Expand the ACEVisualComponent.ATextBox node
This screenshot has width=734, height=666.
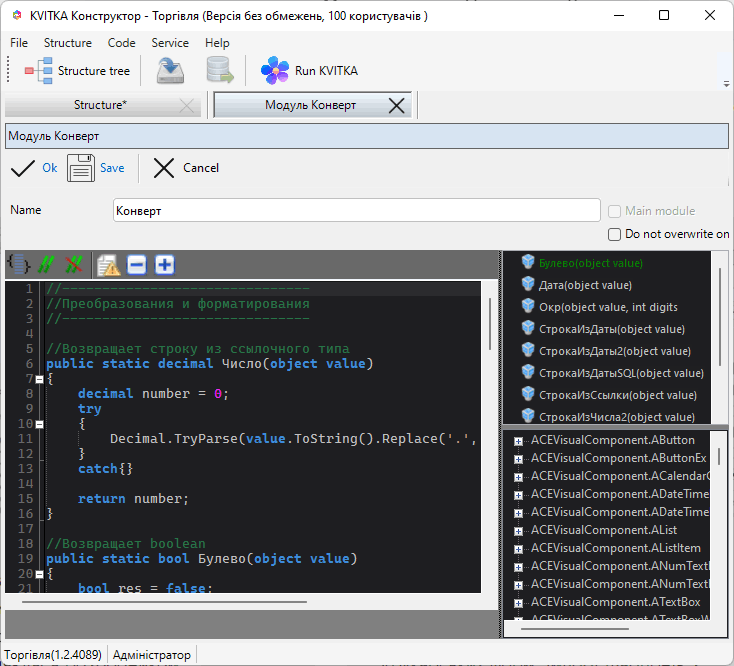tap(518, 603)
